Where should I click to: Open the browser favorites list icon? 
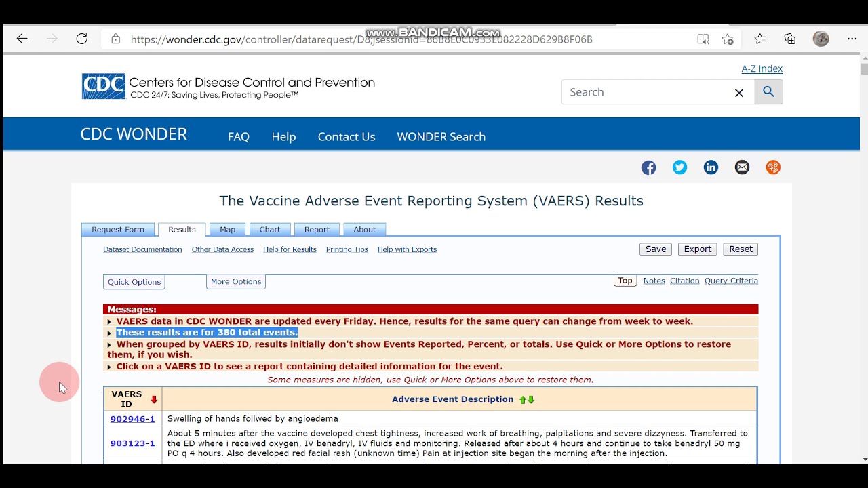click(760, 39)
